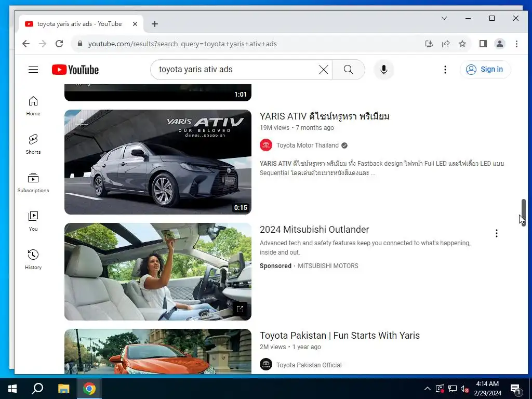532x399 pixels.
Task: Click the 1:01 video thumbnail at top
Action: coord(158,92)
